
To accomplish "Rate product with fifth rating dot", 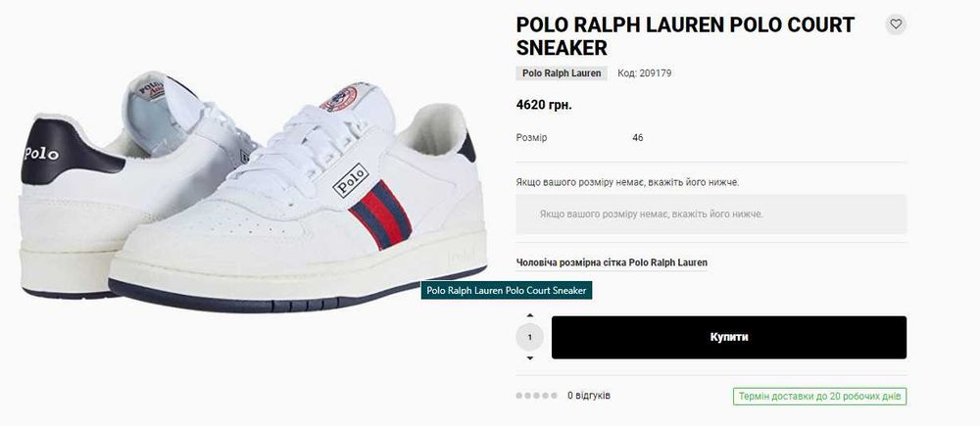I will pyautogui.click(x=554, y=396).
